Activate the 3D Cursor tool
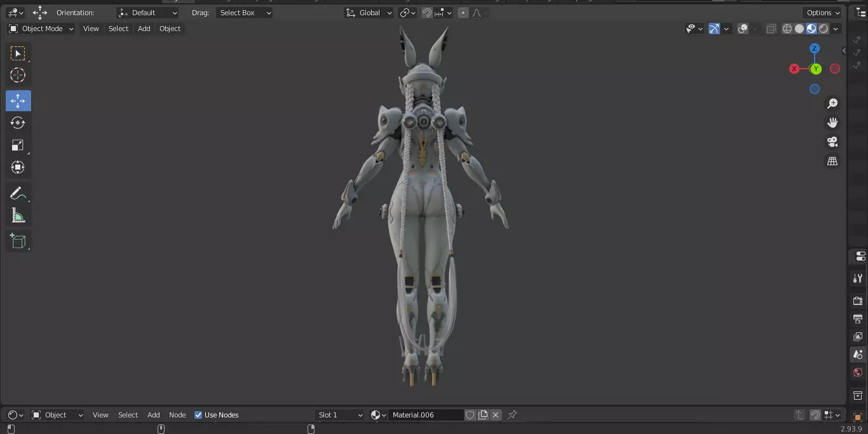 point(18,75)
